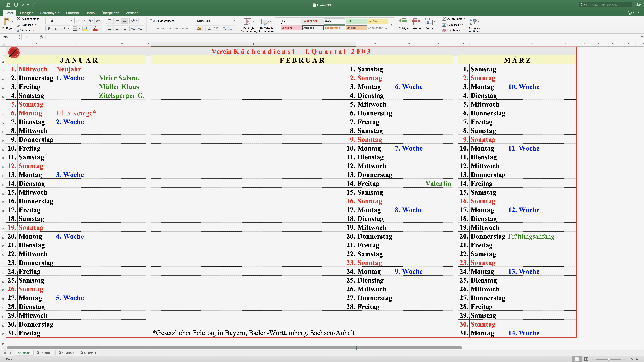Toggle italic formatting with the K button
This screenshot has width=644, height=362.
click(x=56, y=29)
